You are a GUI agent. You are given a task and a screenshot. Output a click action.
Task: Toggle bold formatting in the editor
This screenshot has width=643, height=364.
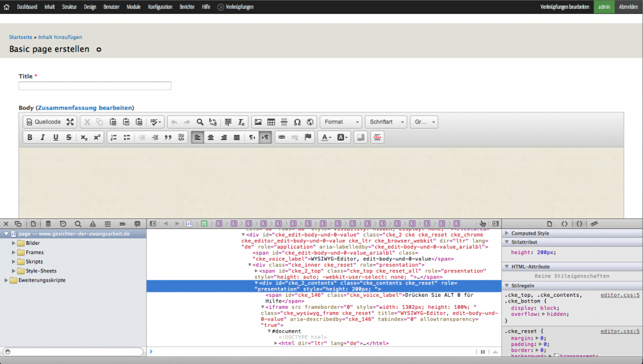(x=30, y=137)
